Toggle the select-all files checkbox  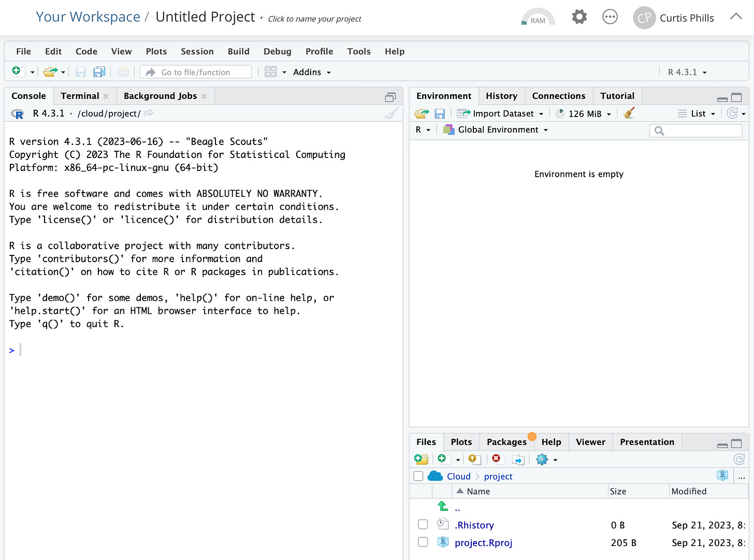tap(418, 476)
